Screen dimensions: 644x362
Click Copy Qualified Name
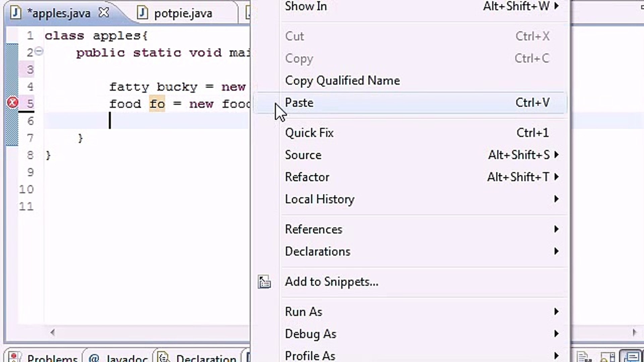tap(342, 81)
